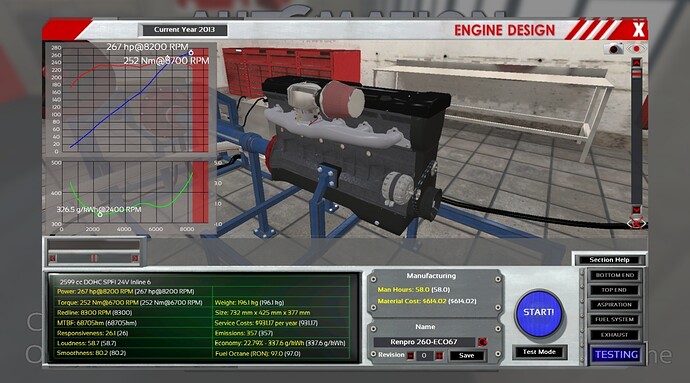690x383 pixels.
Task: Open the BOTTOM END section tab
Action: click(x=614, y=275)
